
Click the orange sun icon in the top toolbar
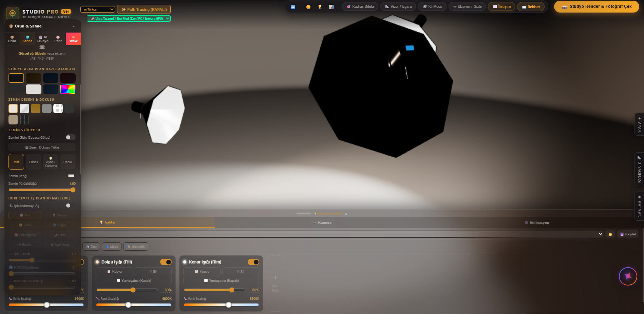click(308, 7)
